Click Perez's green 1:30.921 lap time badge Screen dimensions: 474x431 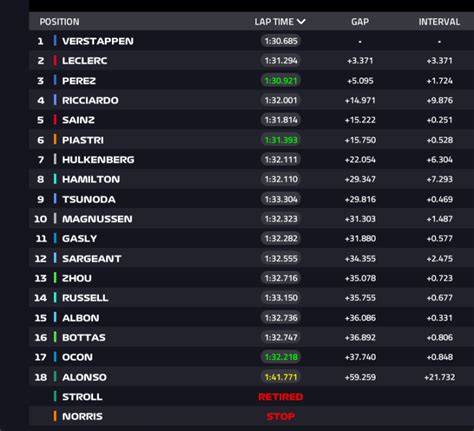[281, 81]
